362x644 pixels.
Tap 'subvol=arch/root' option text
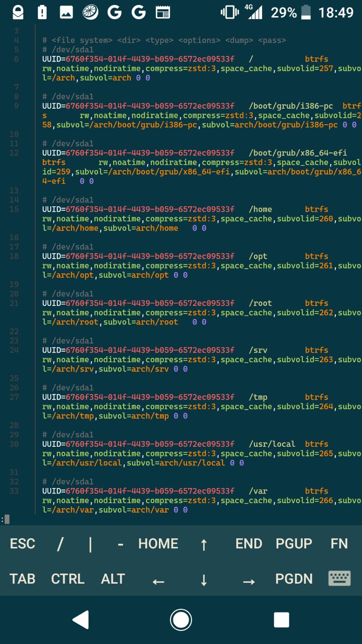point(141,322)
